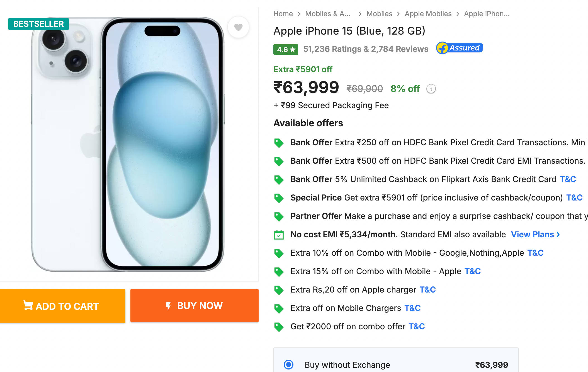
Task: Click the iPhone 15 product image
Action: (128, 144)
